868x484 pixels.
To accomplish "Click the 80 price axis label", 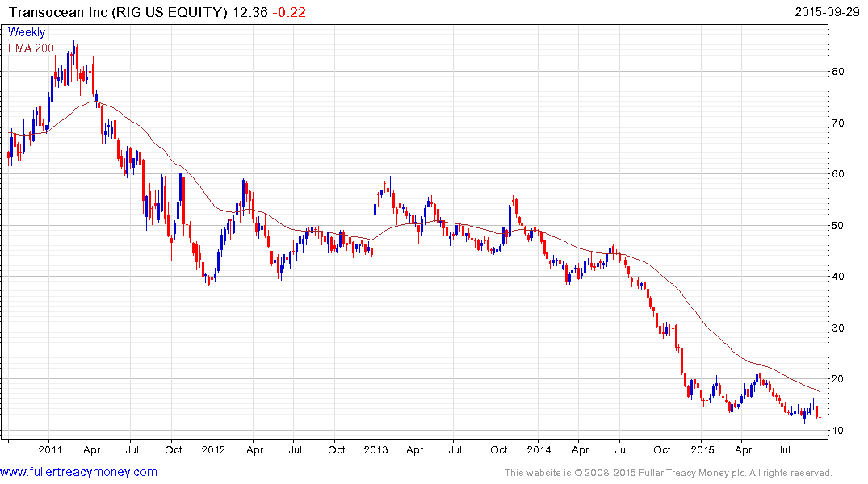I will point(837,71).
